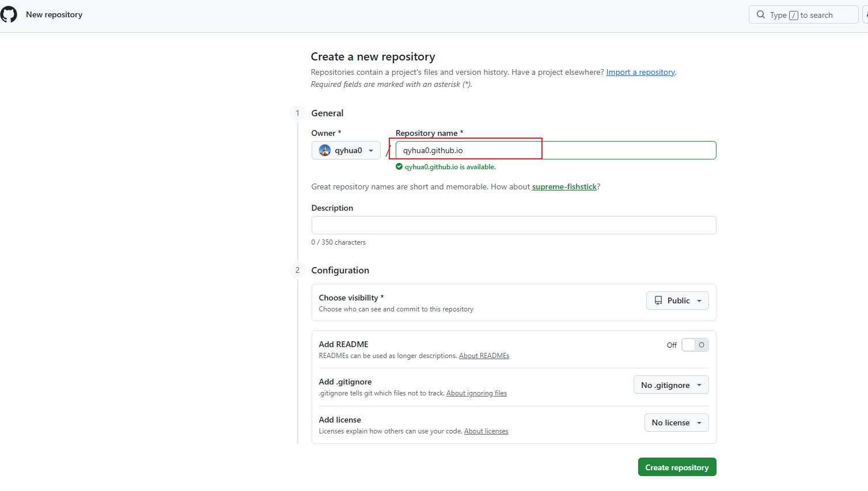Screen dimensions: 868x491
Task: Open the About ignoring files link
Action: (x=476, y=393)
